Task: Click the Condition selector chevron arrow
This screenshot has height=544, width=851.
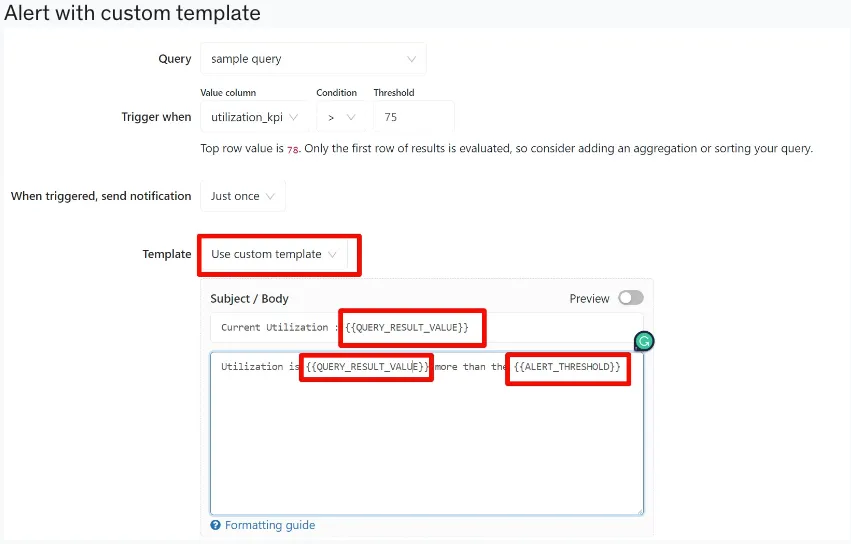Action: (351, 117)
